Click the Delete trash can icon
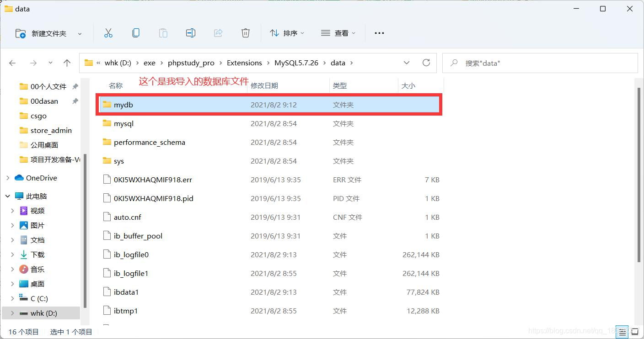 246,33
